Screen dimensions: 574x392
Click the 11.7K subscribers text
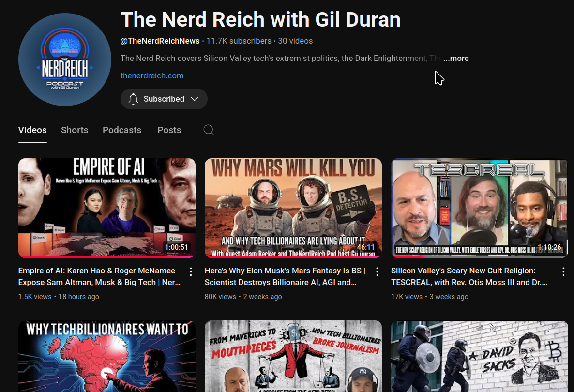coord(239,41)
